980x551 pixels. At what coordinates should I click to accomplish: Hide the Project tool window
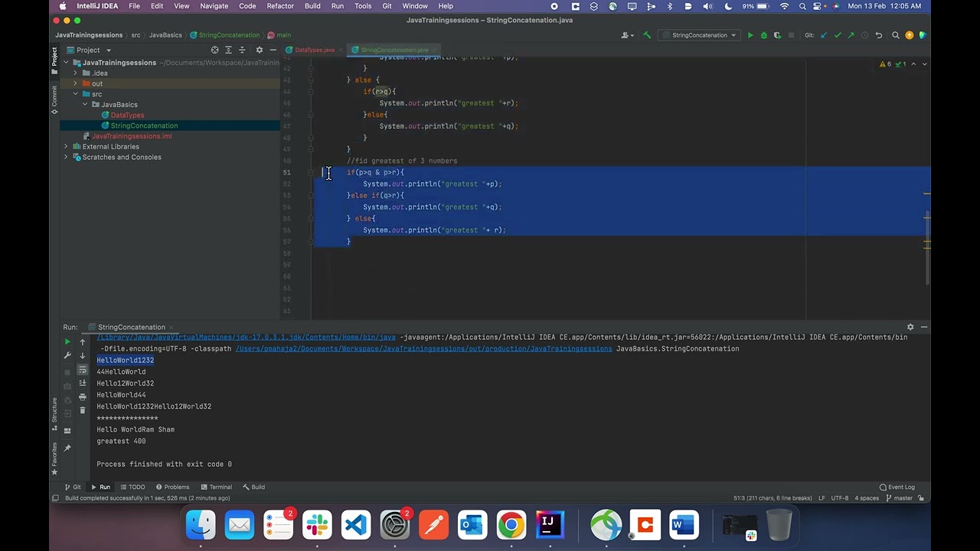[273, 50]
